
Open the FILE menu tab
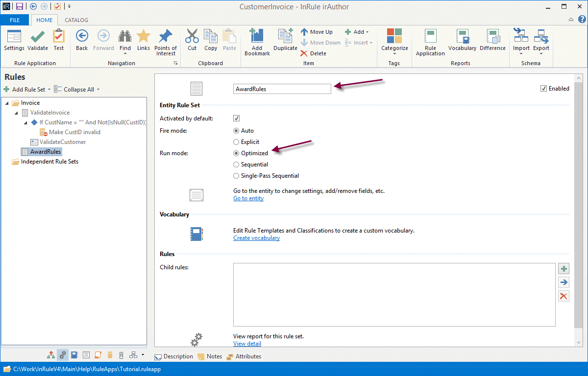(x=15, y=20)
